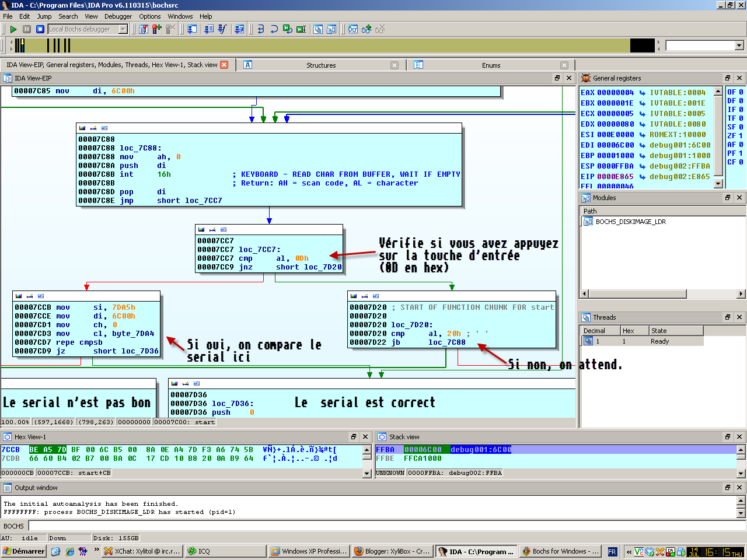Click the stack trace toolbar icon left of tracing icons
This screenshot has height=560, width=747.
click(x=191, y=29)
